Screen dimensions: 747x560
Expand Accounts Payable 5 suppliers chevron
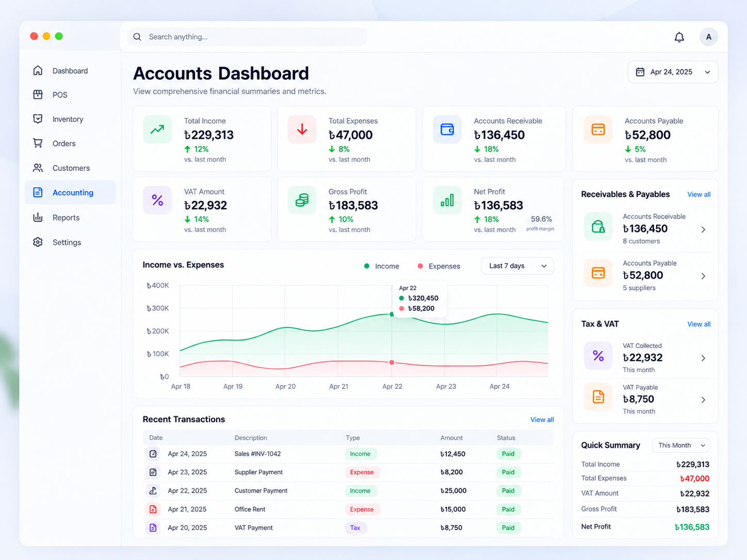point(703,276)
